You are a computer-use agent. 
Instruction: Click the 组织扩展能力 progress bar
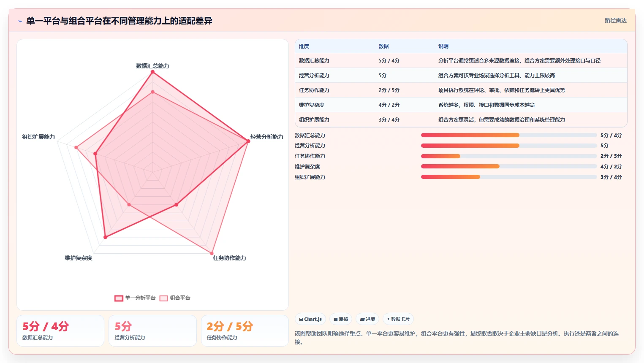tap(509, 177)
